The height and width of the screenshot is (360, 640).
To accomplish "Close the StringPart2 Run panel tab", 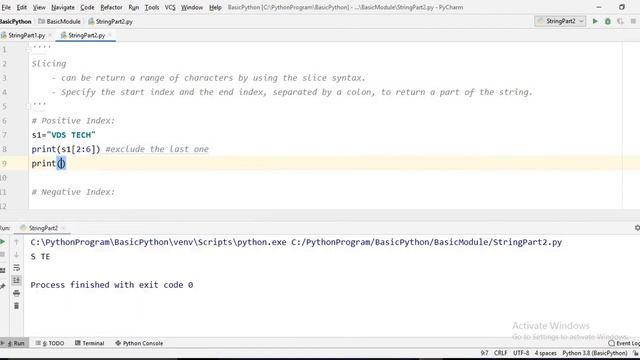I will [x=63, y=228].
